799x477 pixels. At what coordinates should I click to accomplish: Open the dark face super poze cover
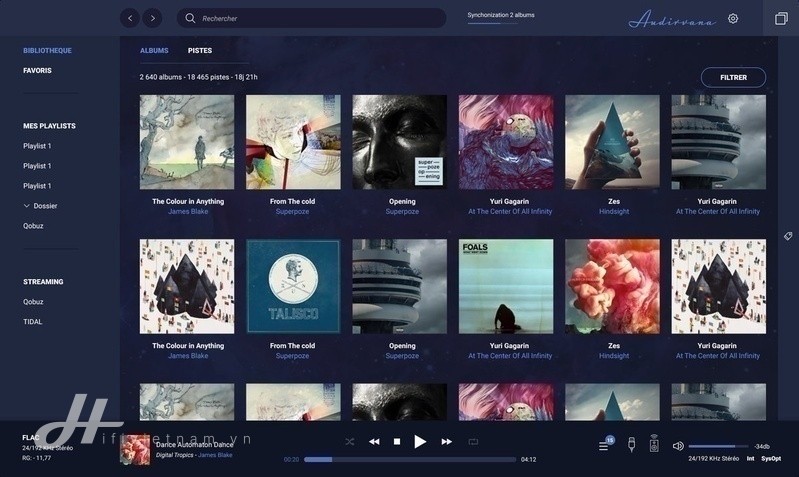pos(400,142)
